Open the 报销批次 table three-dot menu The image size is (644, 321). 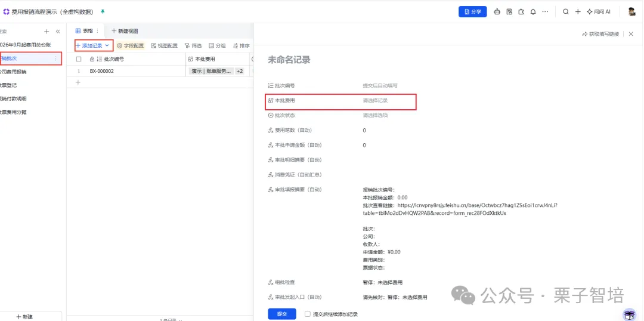click(56, 58)
